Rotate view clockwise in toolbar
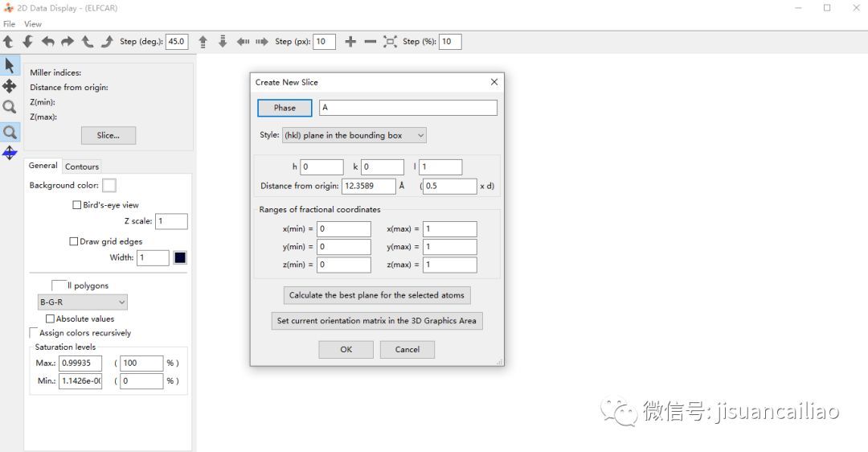 click(x=107, y=42)
